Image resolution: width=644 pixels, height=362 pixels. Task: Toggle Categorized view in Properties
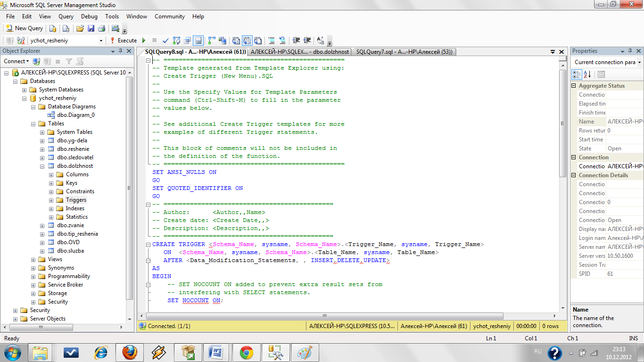pos(576,74)
